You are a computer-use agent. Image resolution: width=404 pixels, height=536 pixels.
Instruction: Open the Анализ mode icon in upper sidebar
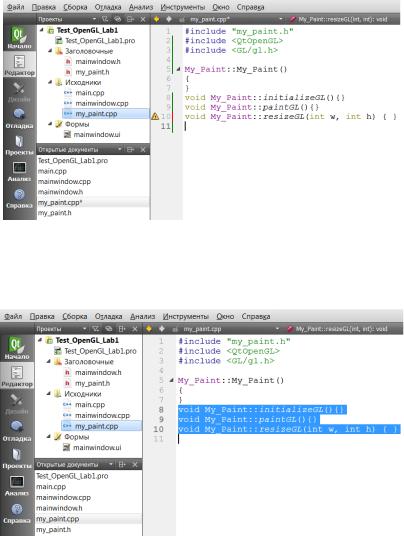coord(19,172)
